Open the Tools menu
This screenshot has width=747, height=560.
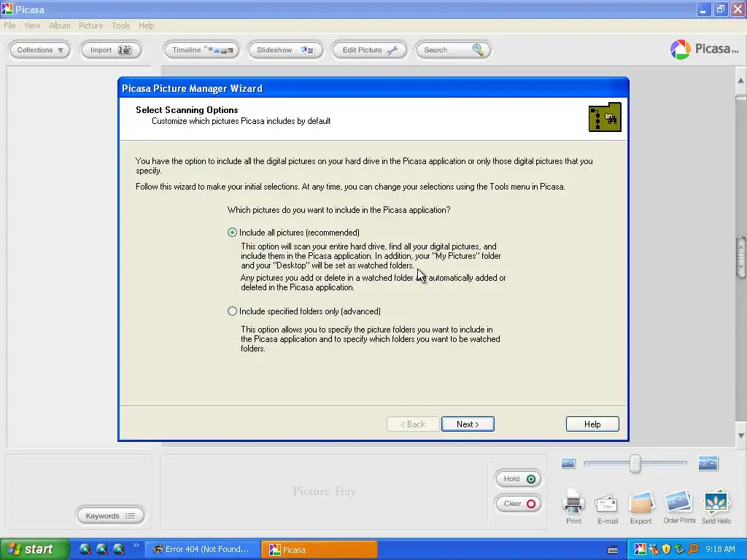pyautogui.click(x=121, y=26)
